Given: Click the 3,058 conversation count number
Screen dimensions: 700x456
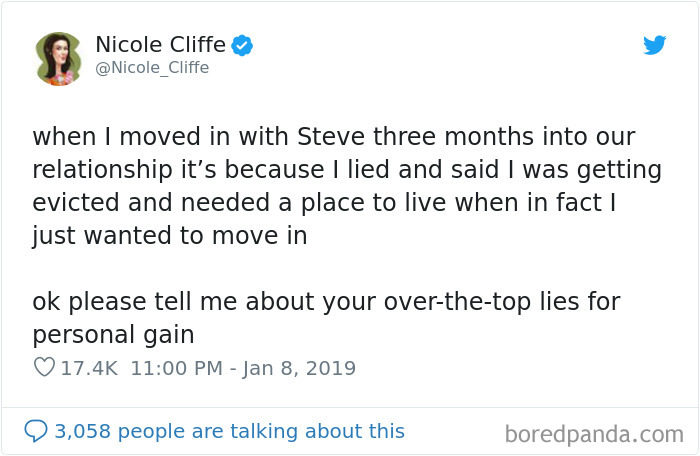Looking at the screenshot, I should point(83,431).
